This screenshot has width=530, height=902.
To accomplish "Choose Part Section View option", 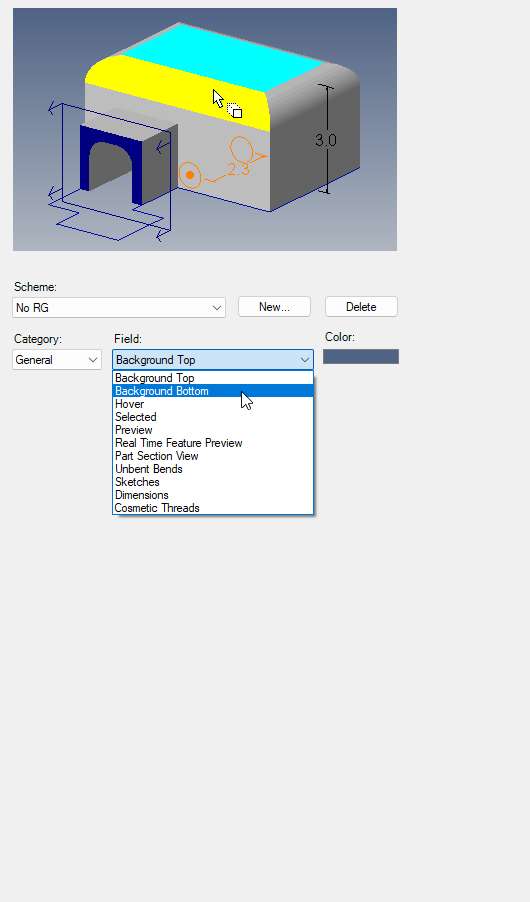I will pyautogui.click(x=213, y=456).
